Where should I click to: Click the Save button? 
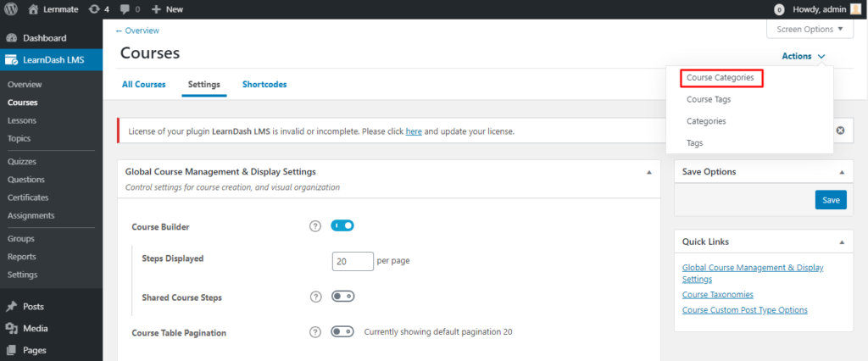tap(831, 200)
